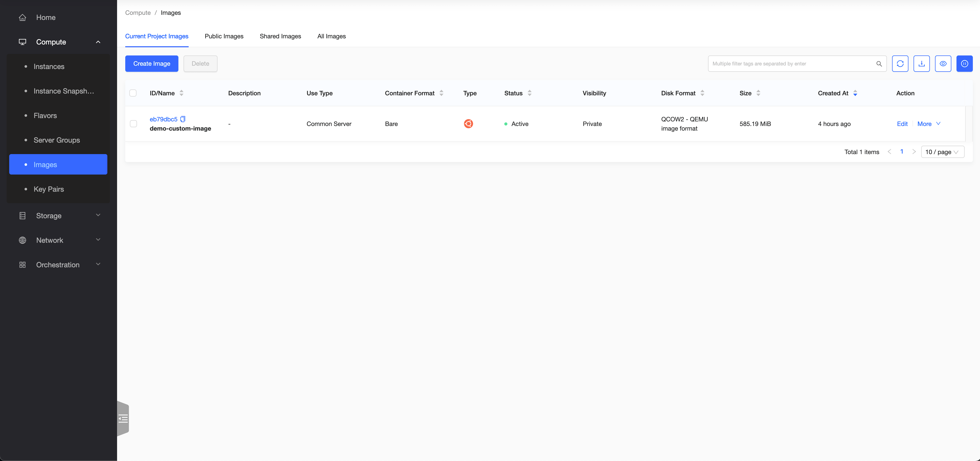Switch to the Public Images tab
Screen dimensions: 980x461
(224, 36)
